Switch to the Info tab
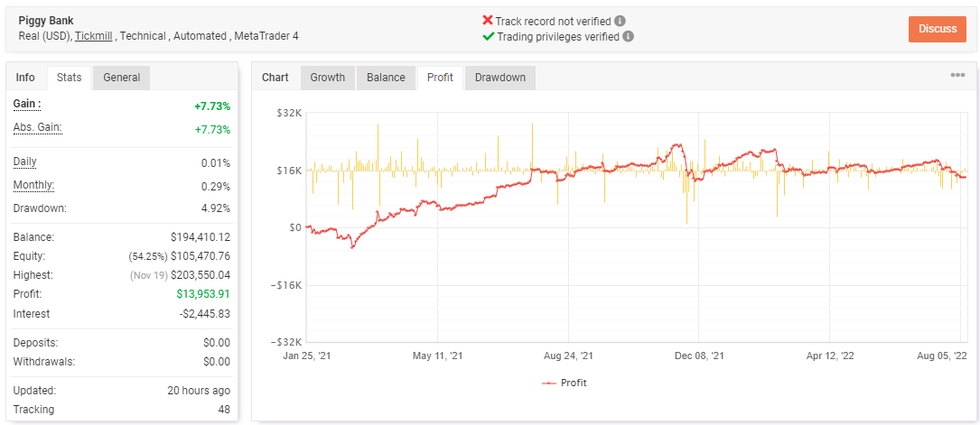 (x=25, y=78)
